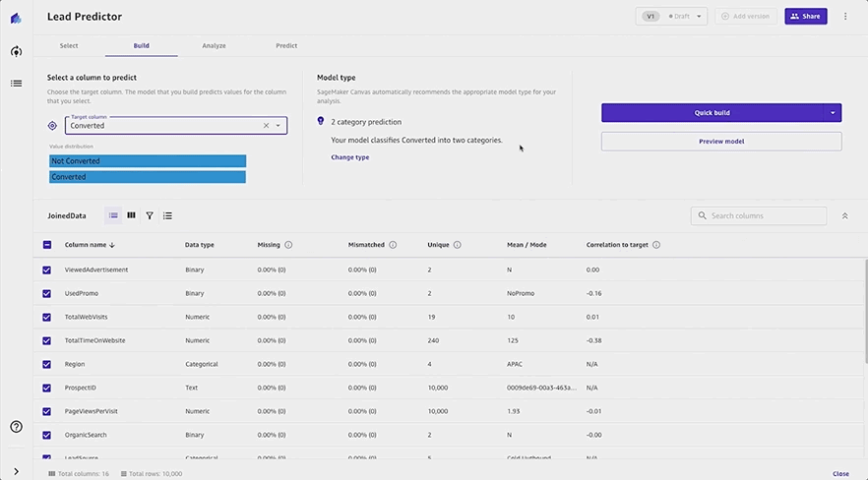The image size is (868, 480).
Task: Toggle the select-all columns header checkbox
Action: pos(47,245)
